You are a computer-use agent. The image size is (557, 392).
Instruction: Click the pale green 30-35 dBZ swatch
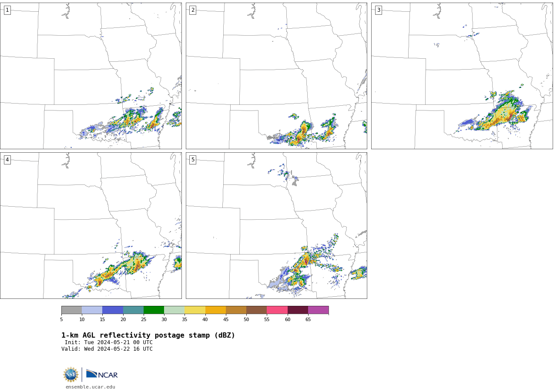[174, 310]
